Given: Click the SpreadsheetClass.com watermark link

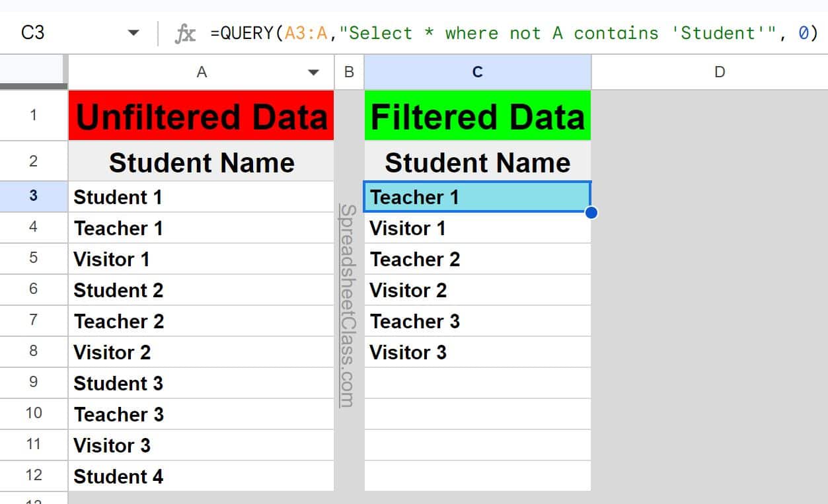Looking at the screenshot, I should 349,305.
